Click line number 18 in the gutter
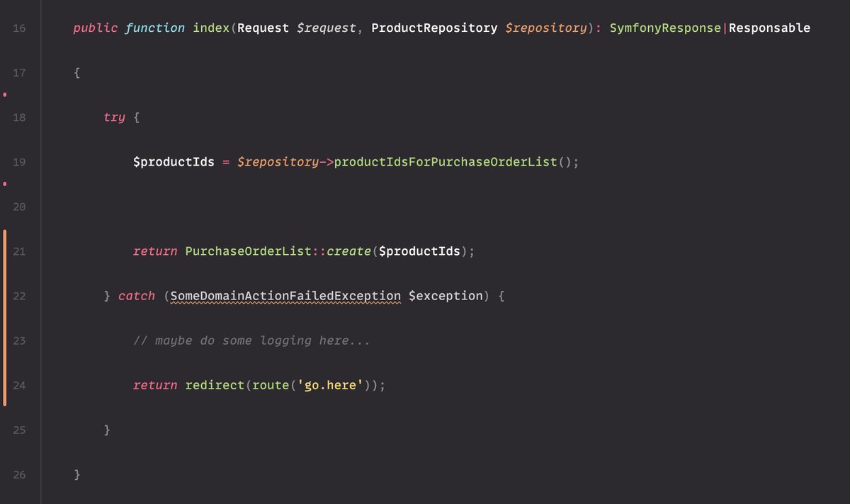The width and height of the screenshot is (850, 504). pos(19,118)
